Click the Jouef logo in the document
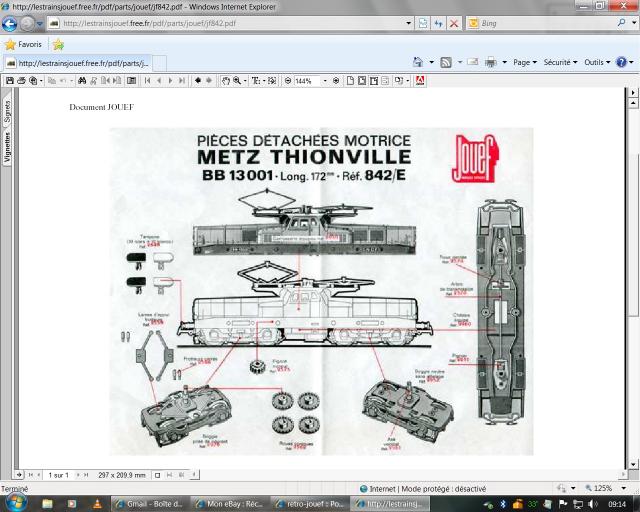The width and height of the screenshot is (640, 512). coord(476,158)
